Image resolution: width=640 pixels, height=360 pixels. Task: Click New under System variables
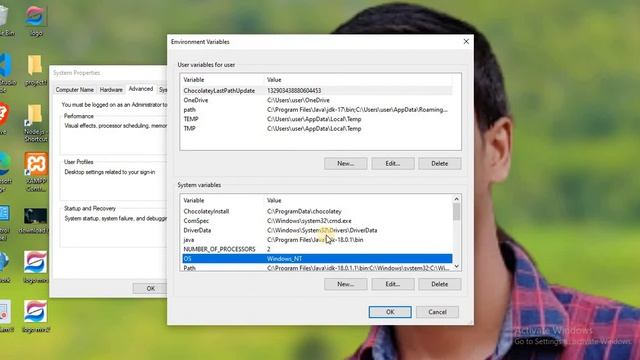click(346, 284)
